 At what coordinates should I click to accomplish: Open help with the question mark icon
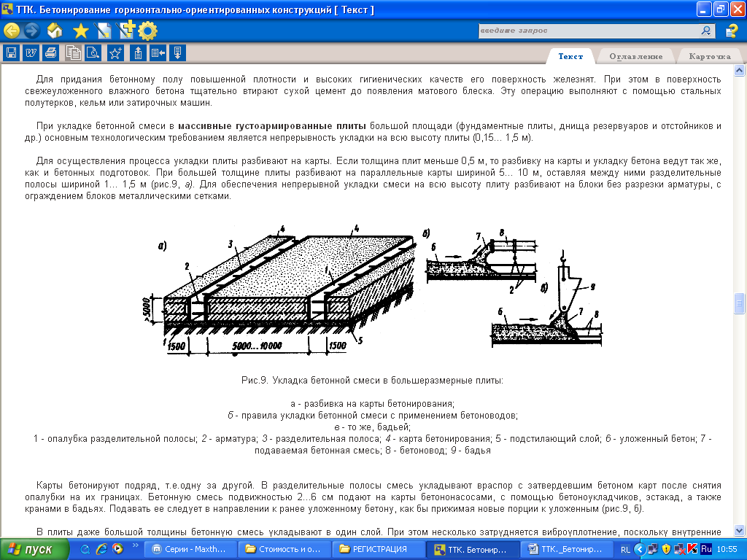pyautogui.click(x=731, y=31)
